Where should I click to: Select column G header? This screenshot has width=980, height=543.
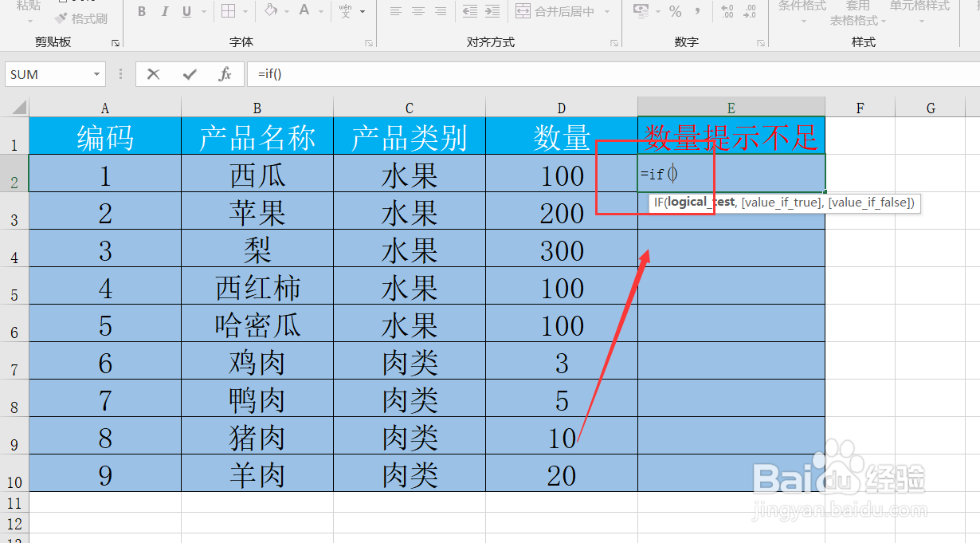click(931, 108)
